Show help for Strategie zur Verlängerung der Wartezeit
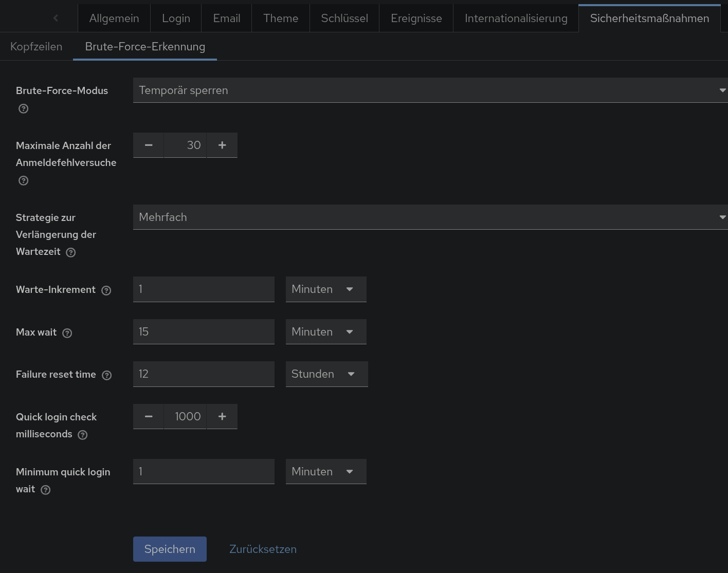 click(71, 252)
